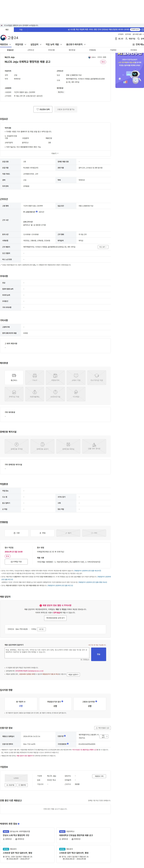Click the 차량유지비 benefit icon

click(55, 377)
